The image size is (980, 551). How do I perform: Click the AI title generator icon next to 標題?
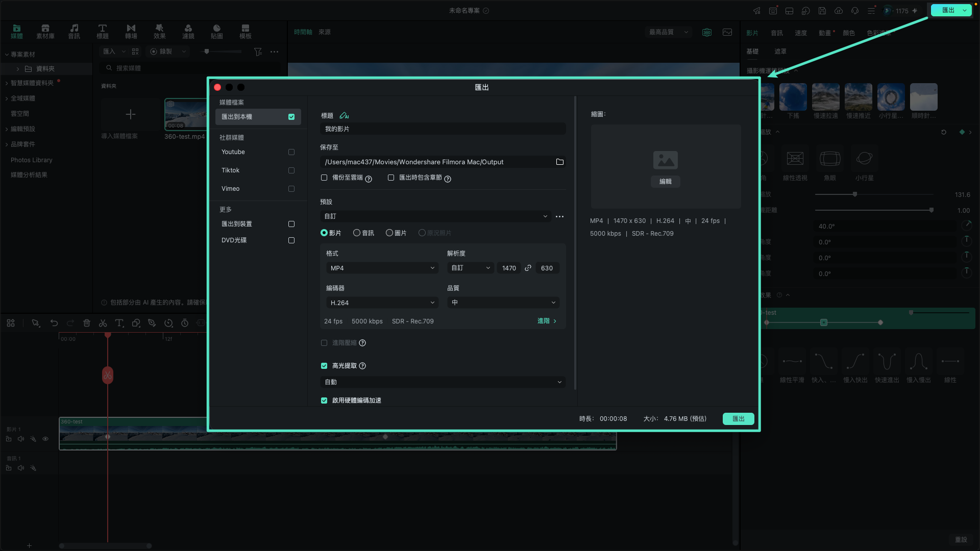coord(345,116)
